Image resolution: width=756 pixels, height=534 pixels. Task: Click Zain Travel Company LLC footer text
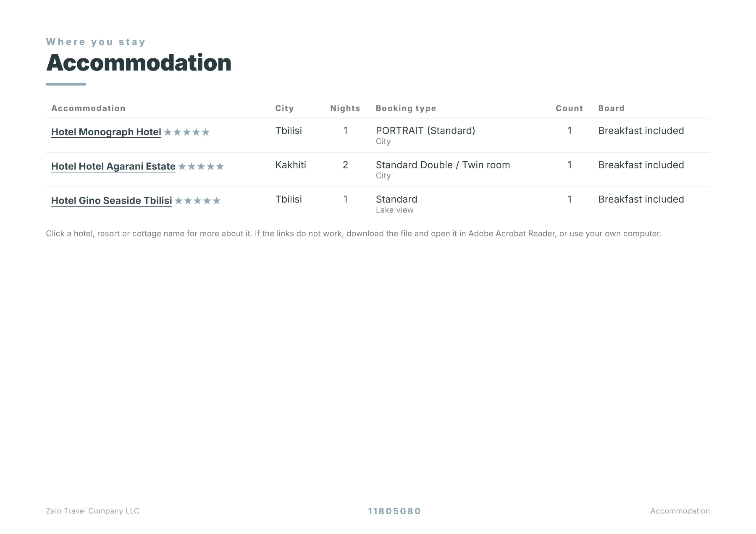pyautogui.click(x=92, y=511)
